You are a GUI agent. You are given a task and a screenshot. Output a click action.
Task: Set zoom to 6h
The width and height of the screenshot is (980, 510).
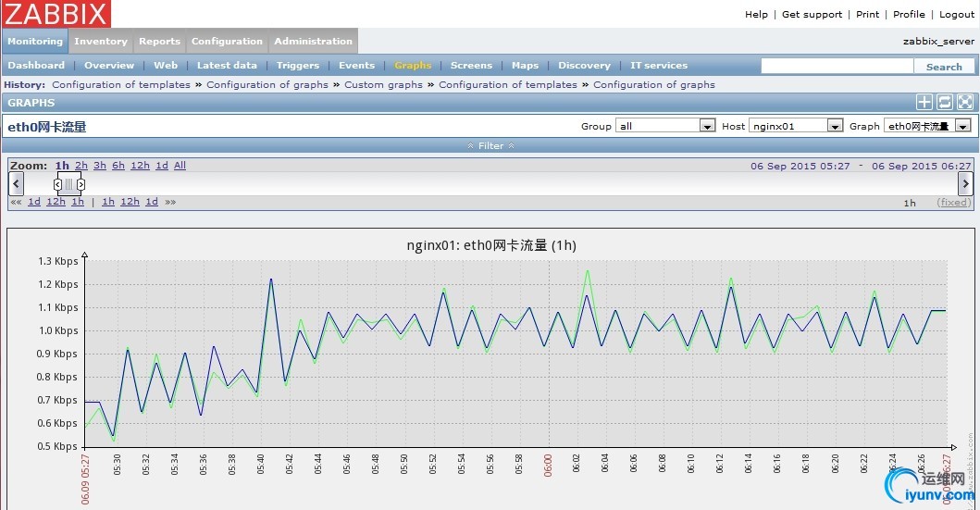pyautogui.click(x=118, y=166)
